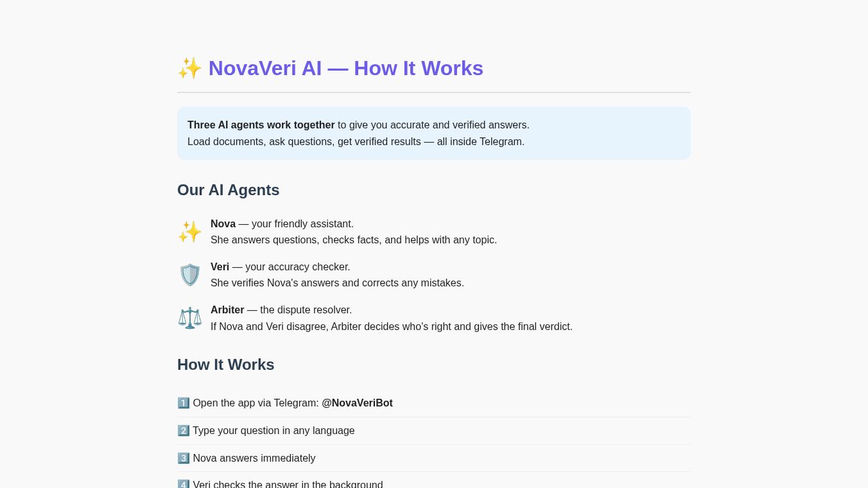Click the number 1 keycap icon

tap(184, 403)
